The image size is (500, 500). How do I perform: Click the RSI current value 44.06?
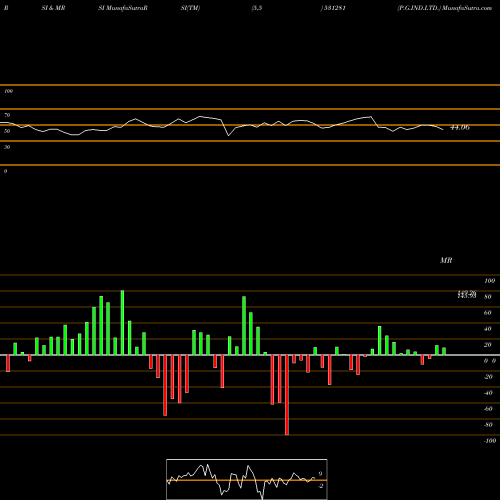click(x=460, y=127)
